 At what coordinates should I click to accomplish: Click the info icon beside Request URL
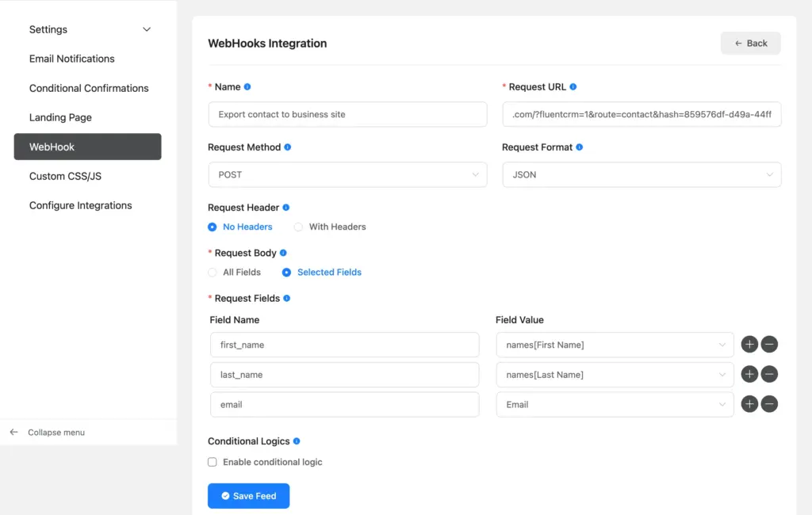pyautogui.click(x=573, y=87)
